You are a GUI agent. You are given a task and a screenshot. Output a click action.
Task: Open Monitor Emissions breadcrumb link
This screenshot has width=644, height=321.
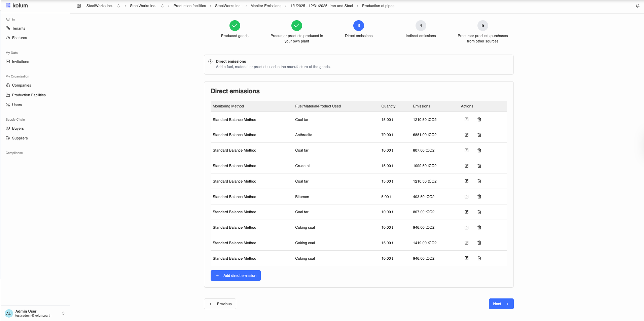tap(265, 6)
